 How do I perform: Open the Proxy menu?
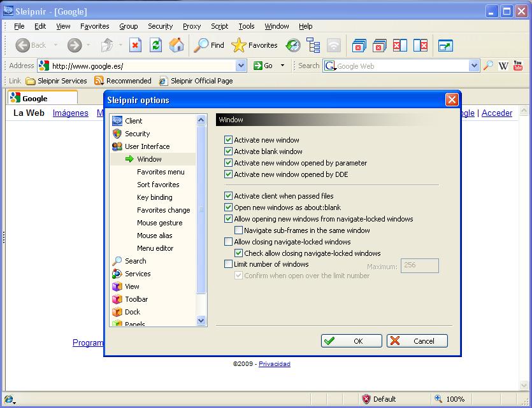pyautogui.click(x=192, y=26)
